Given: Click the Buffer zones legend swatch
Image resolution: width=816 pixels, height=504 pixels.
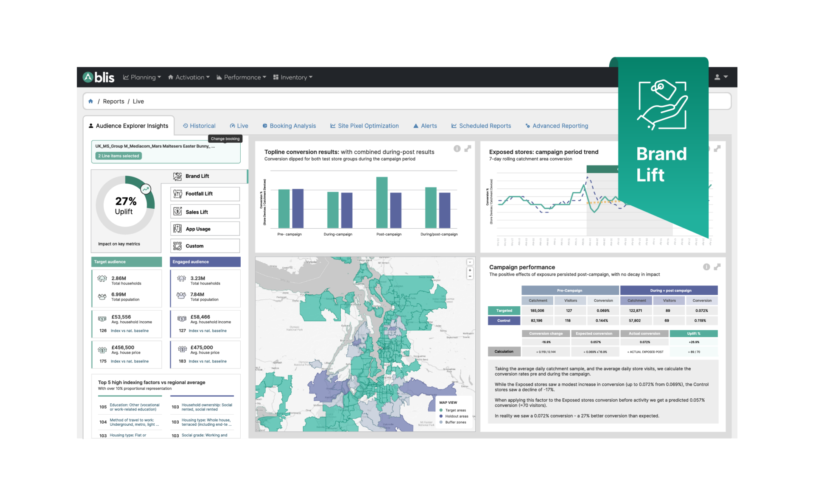Looking at the screenshot, I should [441, 422].
